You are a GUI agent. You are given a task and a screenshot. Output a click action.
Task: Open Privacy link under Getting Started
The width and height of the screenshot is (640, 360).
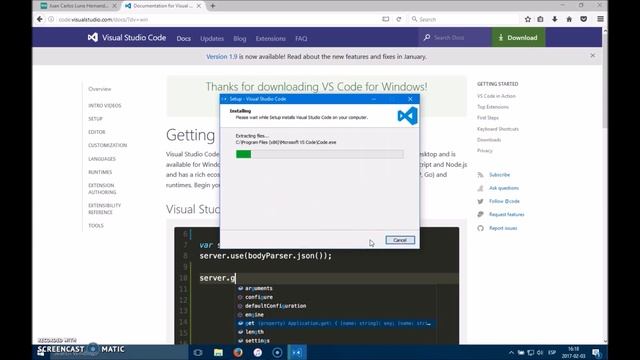click(484, 151)
